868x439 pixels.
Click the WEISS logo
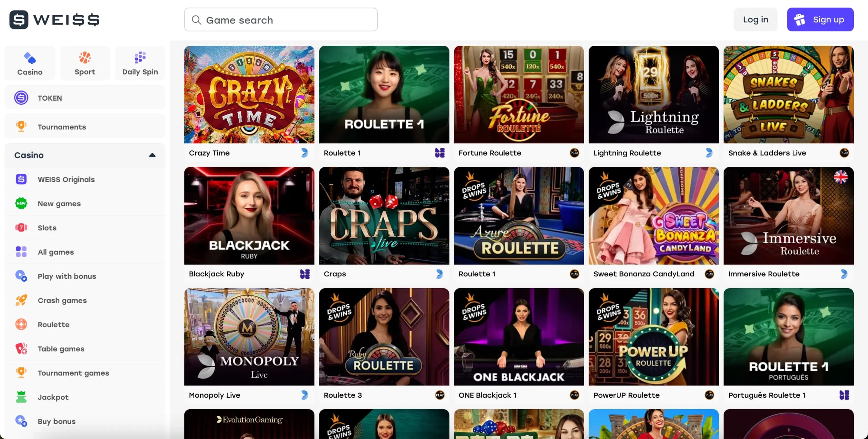coord(54,20)
